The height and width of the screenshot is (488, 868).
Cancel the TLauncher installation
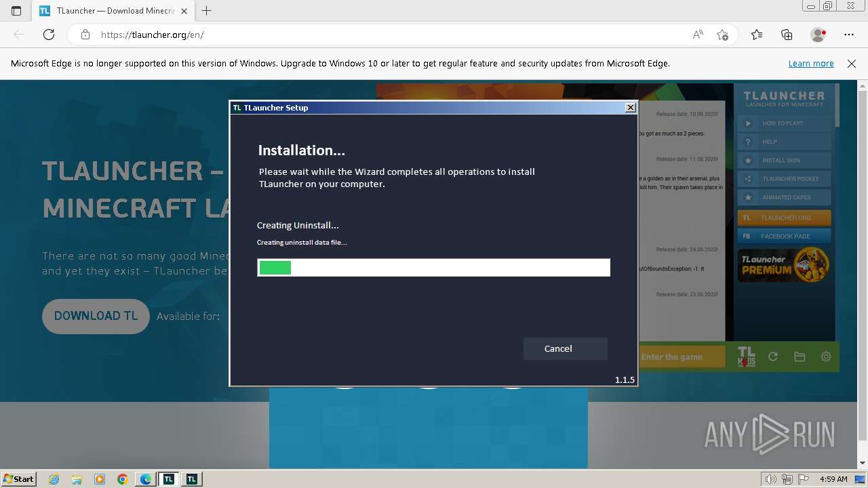click(565, 348)
